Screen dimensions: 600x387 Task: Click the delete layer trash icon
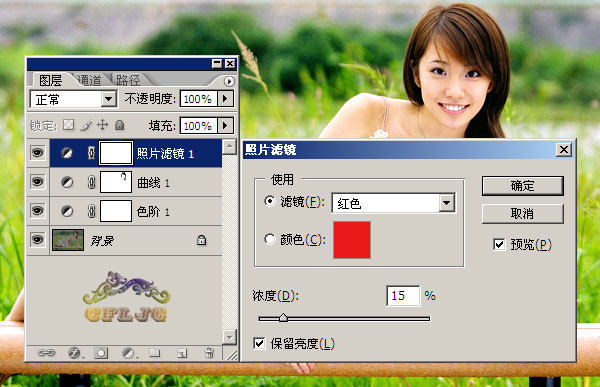click(209, 353)
